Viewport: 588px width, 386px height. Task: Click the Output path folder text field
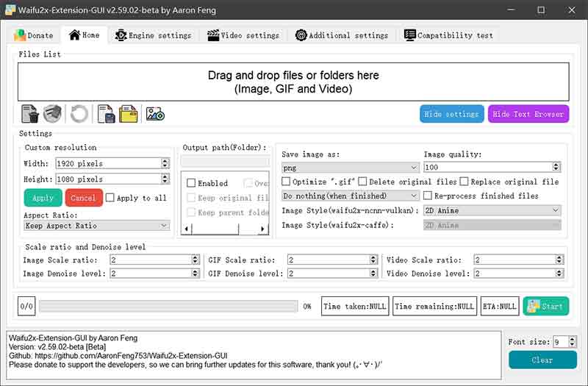(x=225, y=161)
